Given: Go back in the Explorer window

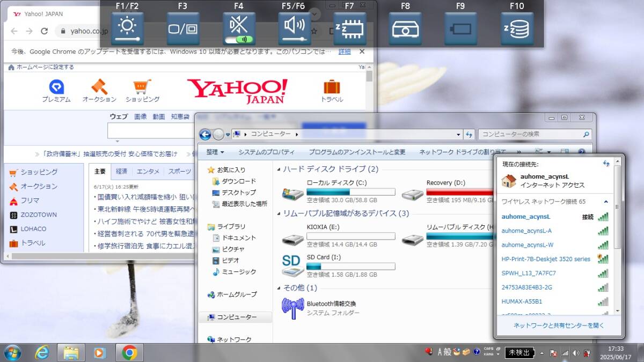Looking at the screenshot, I should click(205, 134).
